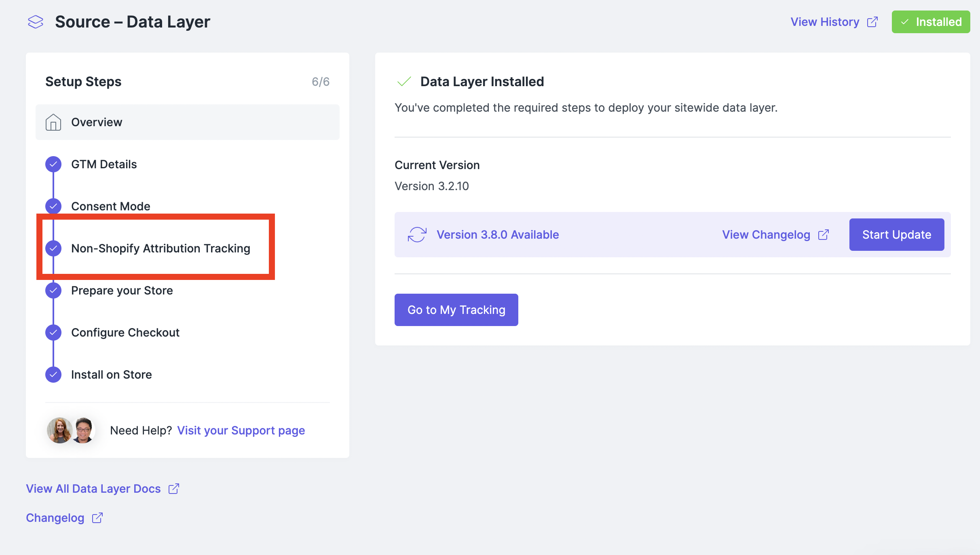This screenshot has height=555, width=980.
Task: Click the Install on Store check circle
Action: 53,375
